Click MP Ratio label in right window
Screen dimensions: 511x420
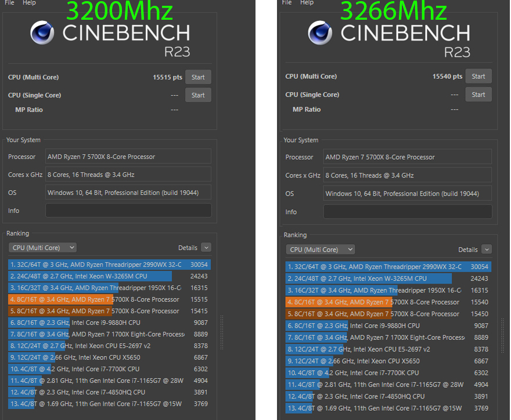tap(307, 110)
